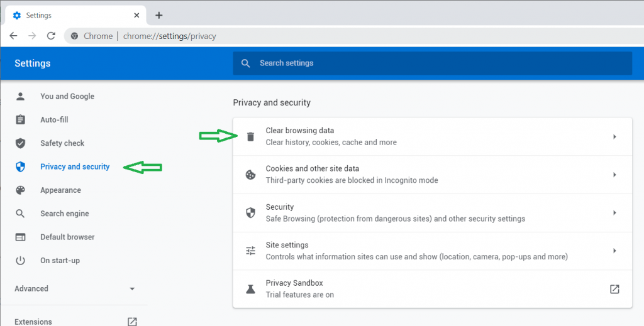Open Appearance settings

(60, 190)
